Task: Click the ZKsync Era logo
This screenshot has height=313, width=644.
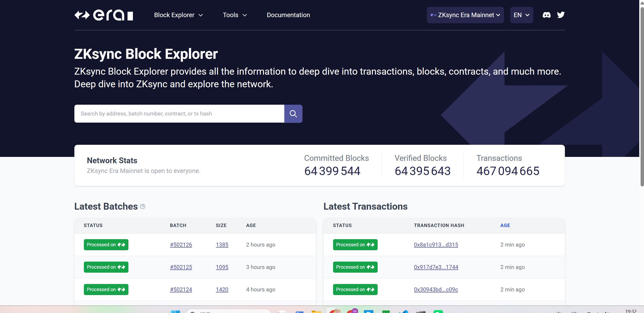Action: pyautogui.click(x=104, y=15)
